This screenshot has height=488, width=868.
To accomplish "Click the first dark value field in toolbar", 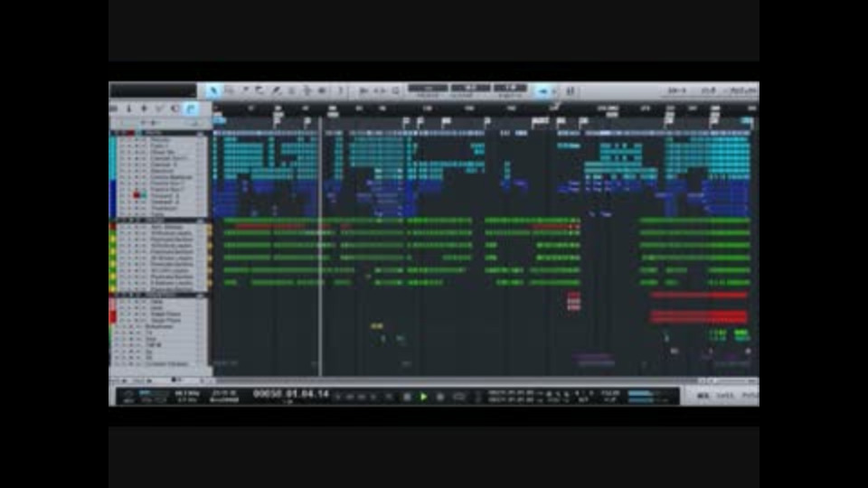I will click(428, 88).
